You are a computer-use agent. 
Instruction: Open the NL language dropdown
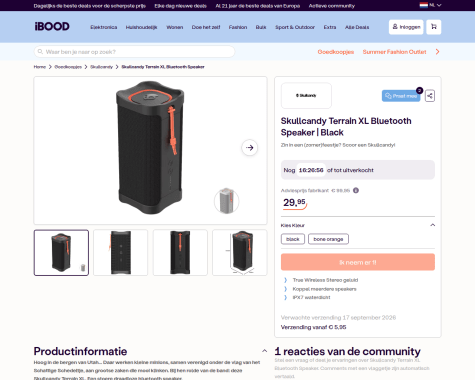coord(435,5)
